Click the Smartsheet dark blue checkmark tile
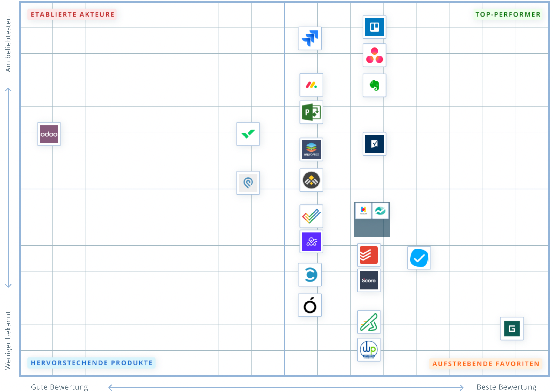Screen dimensions: 553x392 374,144
